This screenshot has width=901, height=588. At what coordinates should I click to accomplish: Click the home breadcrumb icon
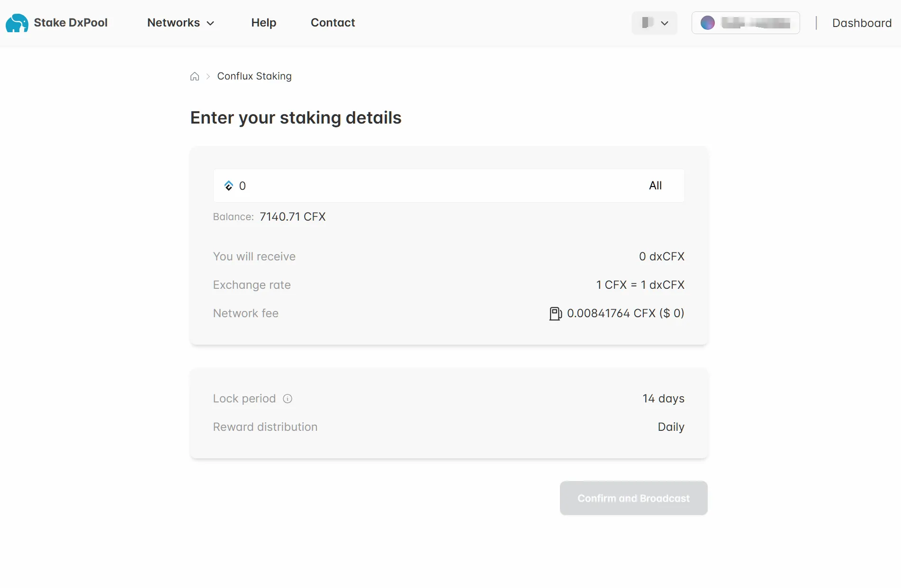194,76
